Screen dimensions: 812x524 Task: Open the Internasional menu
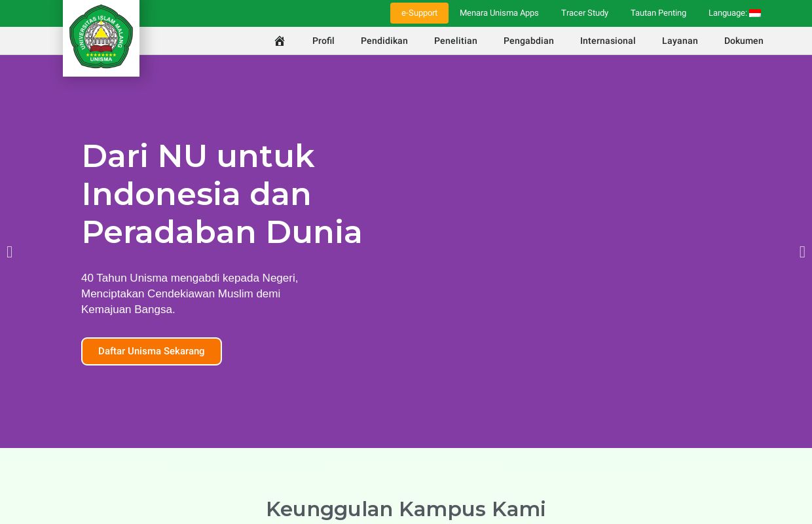pos(608,41)
